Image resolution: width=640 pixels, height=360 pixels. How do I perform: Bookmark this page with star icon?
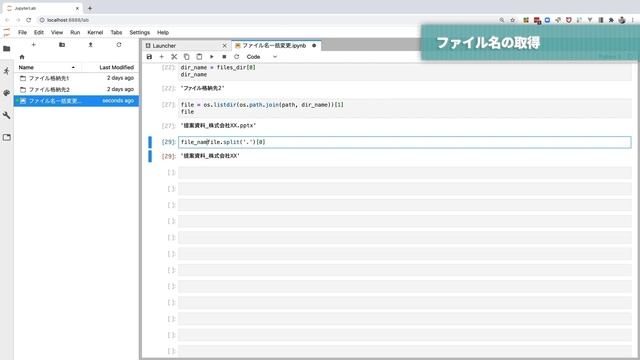[513, 20]
